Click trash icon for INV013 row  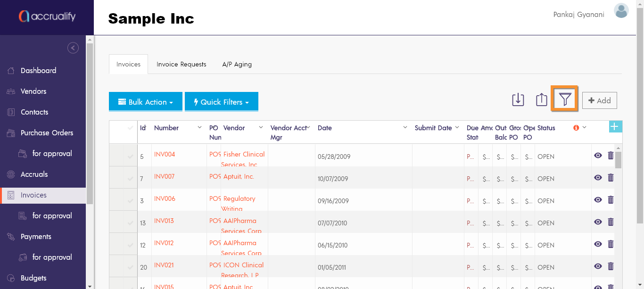pos(611,222)
